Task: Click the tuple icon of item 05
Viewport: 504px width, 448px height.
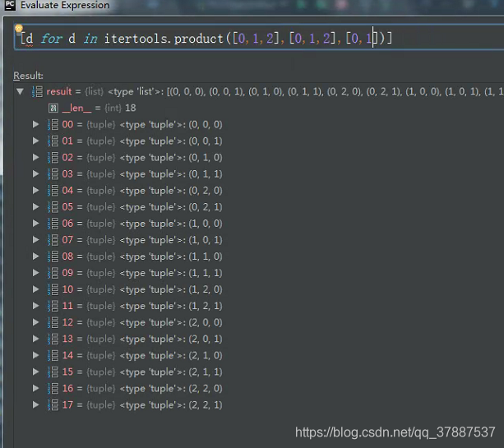Action: [53, 206]
